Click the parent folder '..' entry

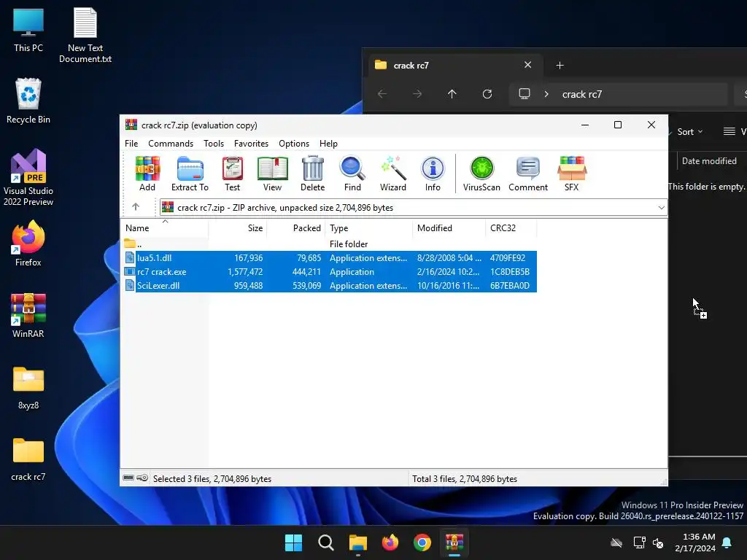(x=133, y=244)
